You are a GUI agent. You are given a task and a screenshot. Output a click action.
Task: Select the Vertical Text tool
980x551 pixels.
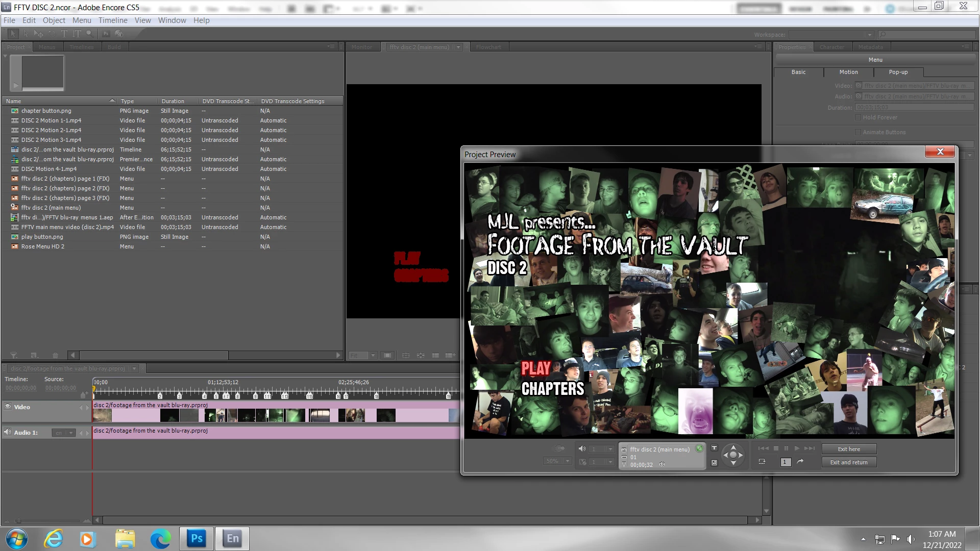coord(77,34)
